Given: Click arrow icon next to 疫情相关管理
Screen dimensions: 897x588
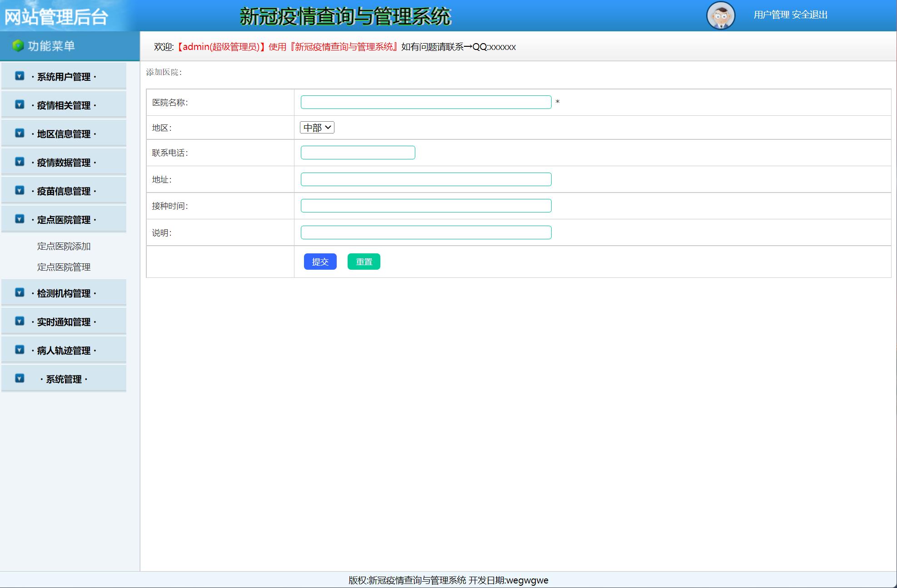Looking at the screenshot, I should (x=20, y=104).
